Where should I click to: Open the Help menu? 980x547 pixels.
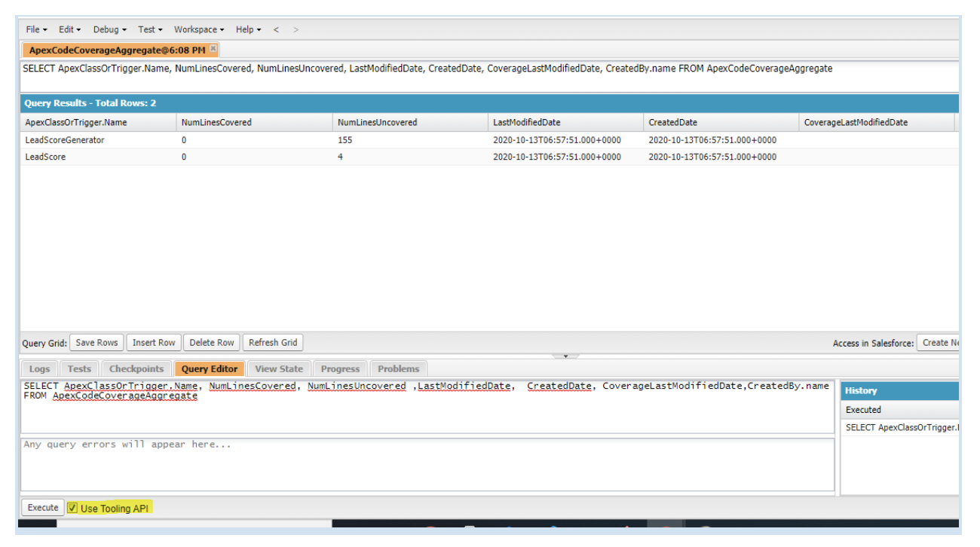[x=248, y=29]
